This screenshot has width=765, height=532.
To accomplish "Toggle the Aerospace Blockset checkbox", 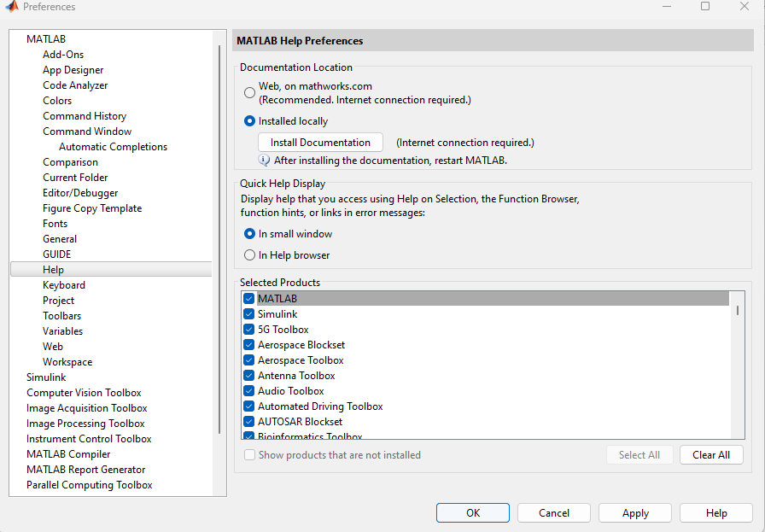I will coord(248,345).
